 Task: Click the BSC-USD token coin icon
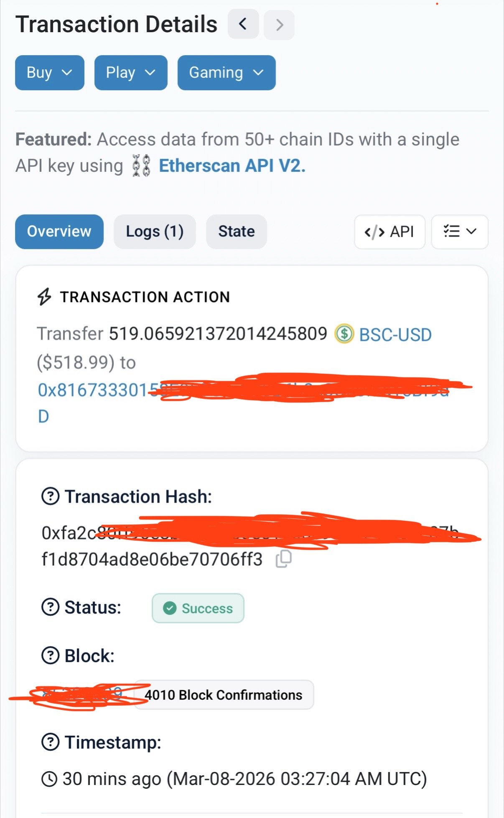click(x=344, y=334)
